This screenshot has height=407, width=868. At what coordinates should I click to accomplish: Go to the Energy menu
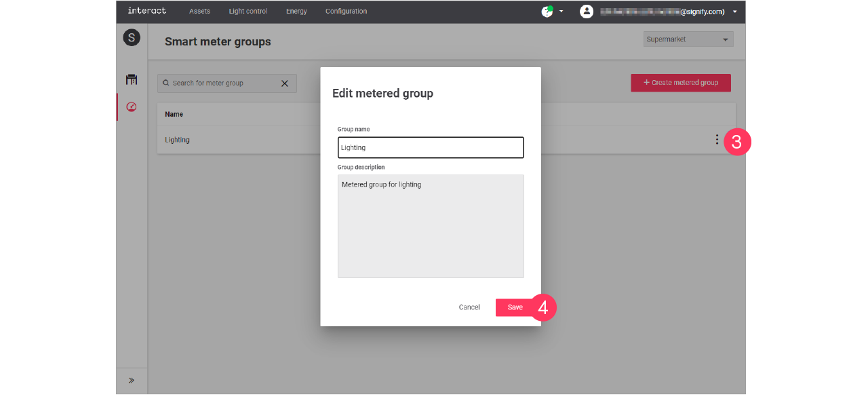[x=296, y=12]
